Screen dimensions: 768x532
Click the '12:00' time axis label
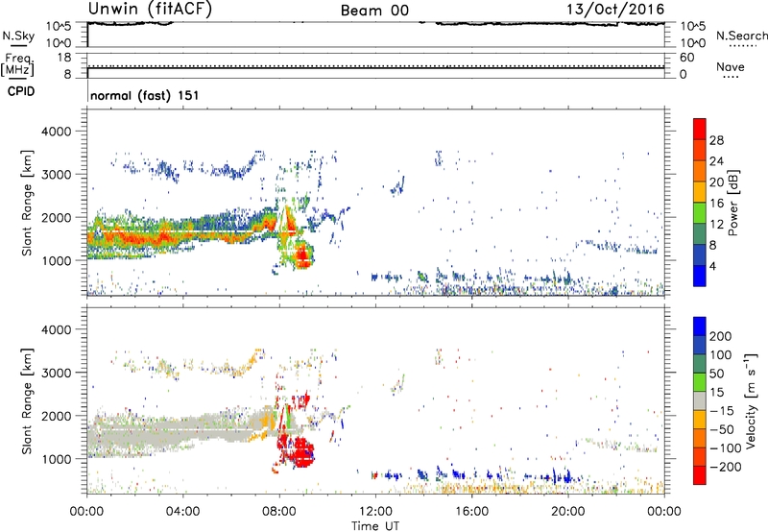click(x=375, y=512)
